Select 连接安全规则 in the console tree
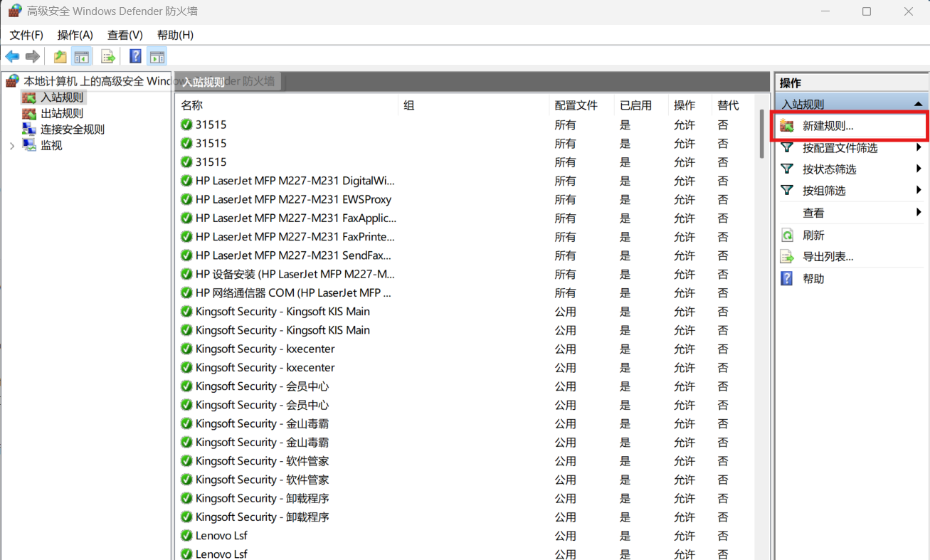 click(x=69, y=129)
